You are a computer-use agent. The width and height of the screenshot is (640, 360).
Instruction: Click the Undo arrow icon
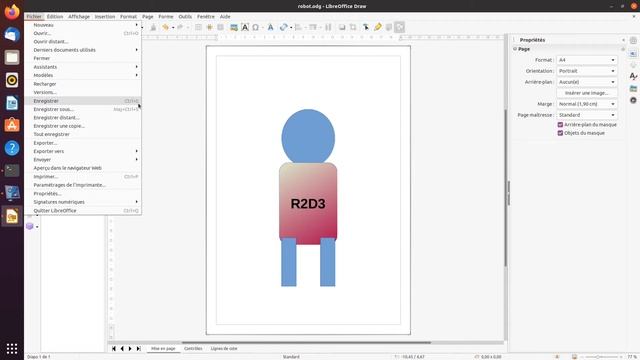coord(165,27)
